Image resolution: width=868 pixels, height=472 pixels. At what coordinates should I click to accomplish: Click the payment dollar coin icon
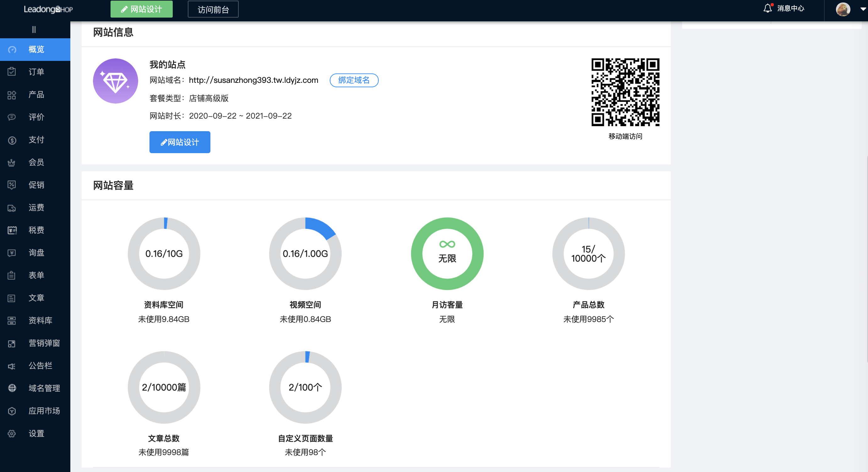(12, 140)
